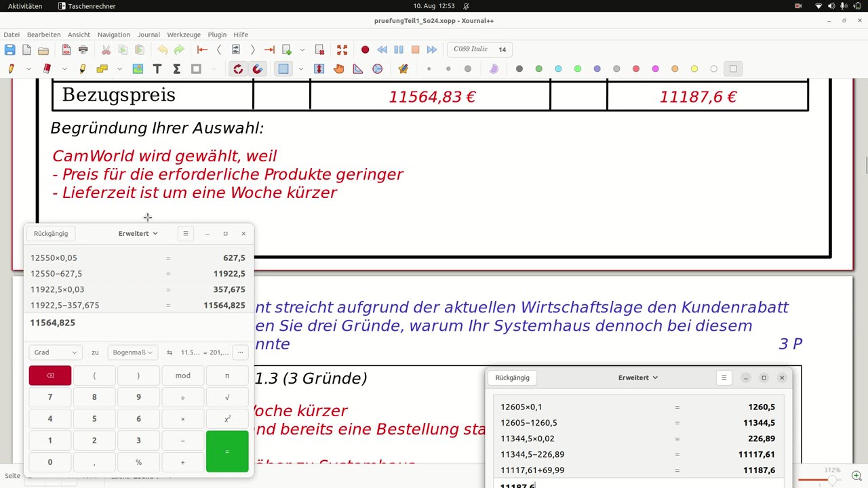Click Rückgängig in the right calculator
The image size is (868, 488).
512,378
